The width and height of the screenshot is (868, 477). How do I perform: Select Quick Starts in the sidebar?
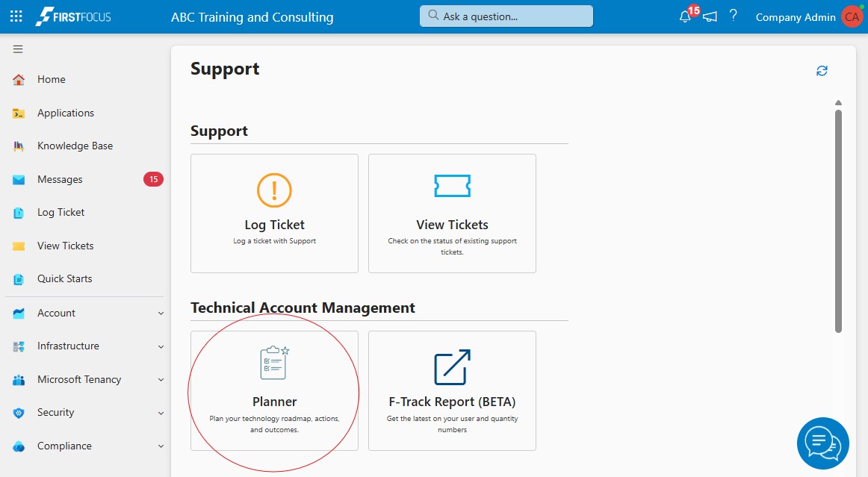tap(64, 278)
